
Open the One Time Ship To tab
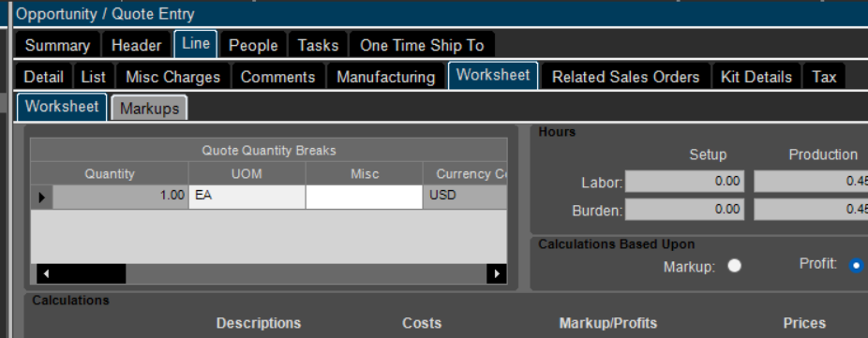pos(422,45)
